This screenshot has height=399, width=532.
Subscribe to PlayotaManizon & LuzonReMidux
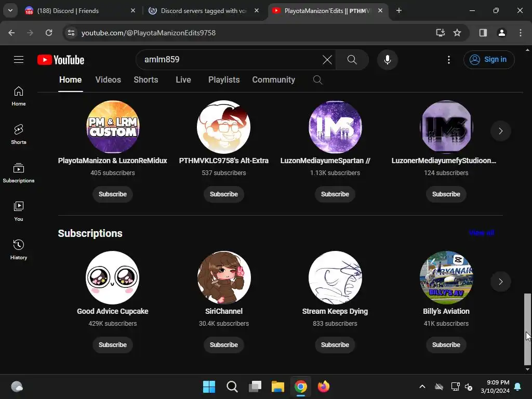point(113,194)
